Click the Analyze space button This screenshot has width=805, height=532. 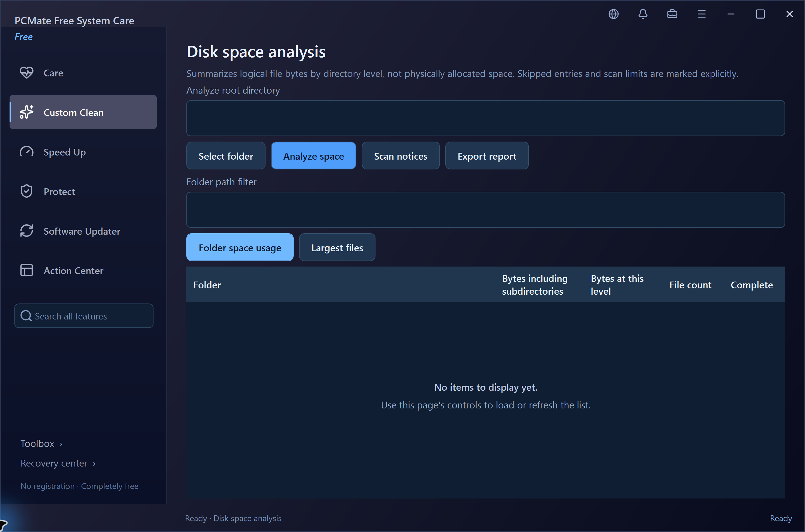coord(314,156)
